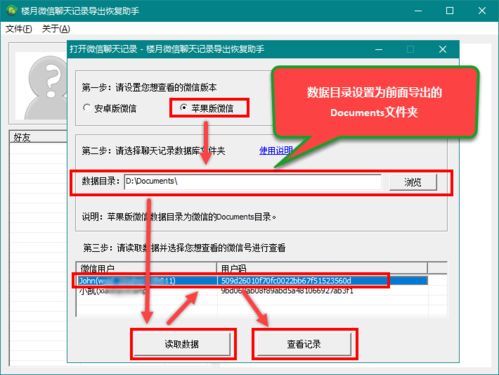This screenshot has width=499, height=375.
Task: Click the 读取数据 button
Action: pos(182,344)
